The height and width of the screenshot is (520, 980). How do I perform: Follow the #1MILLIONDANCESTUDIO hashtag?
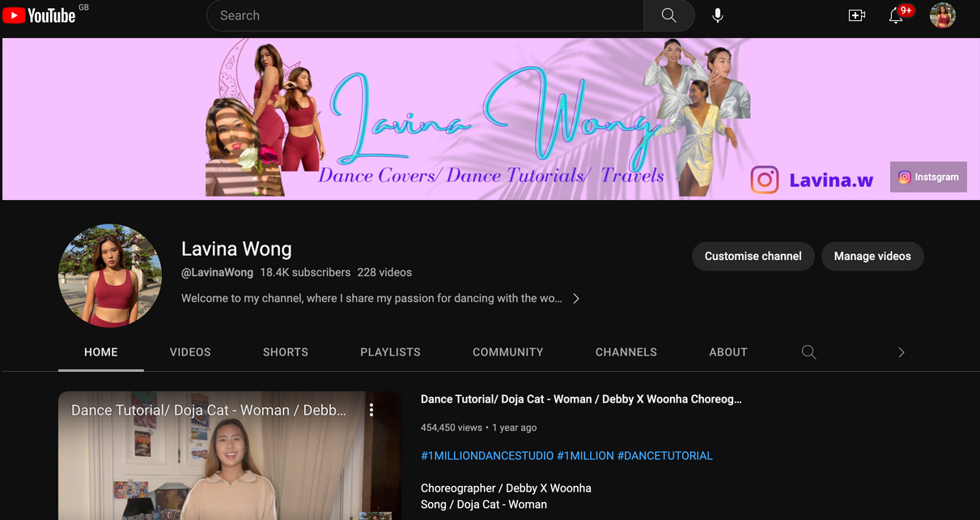[487, 456]
